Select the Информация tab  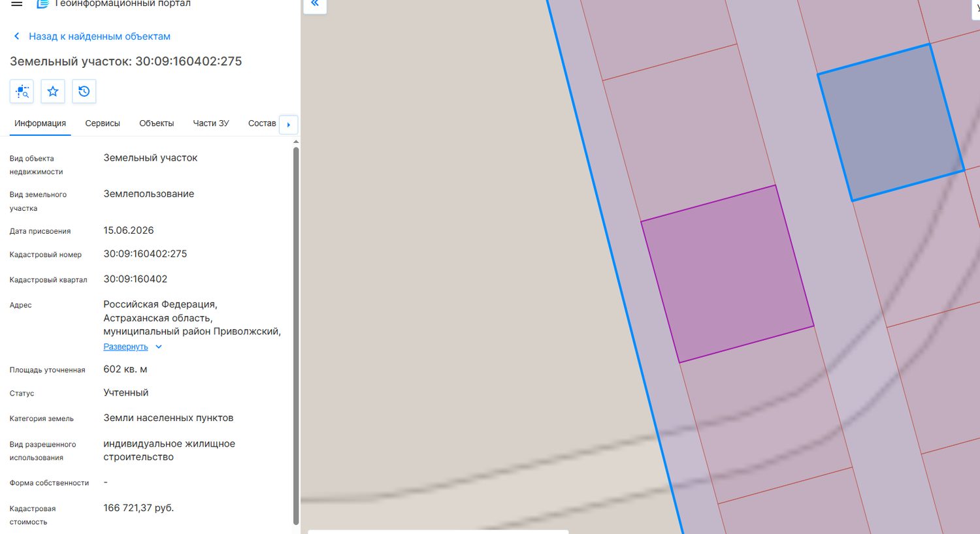click(x=40, y=123)
